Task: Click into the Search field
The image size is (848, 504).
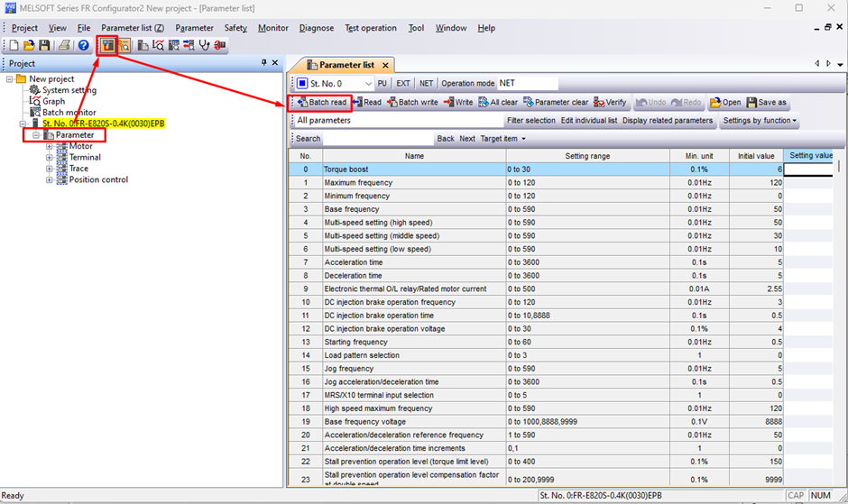Action: (379, 139)
